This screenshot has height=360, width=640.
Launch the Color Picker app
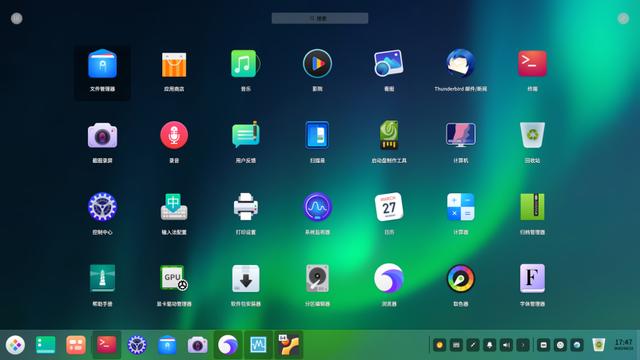[460, 278]
